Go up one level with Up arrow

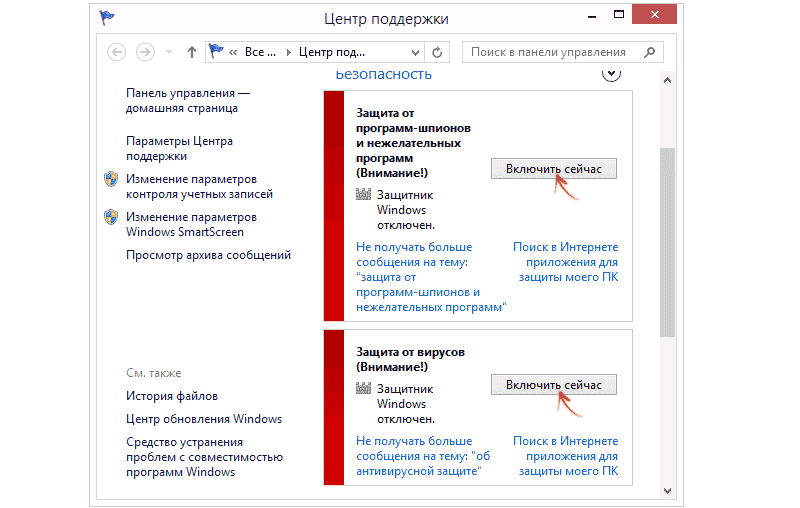click(x=192, y=52)
